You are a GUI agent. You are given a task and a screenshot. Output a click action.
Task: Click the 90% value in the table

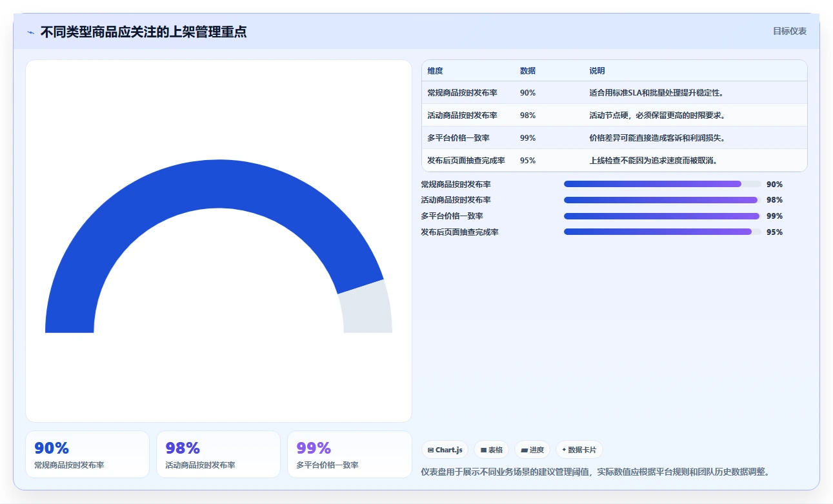(528, 93)
